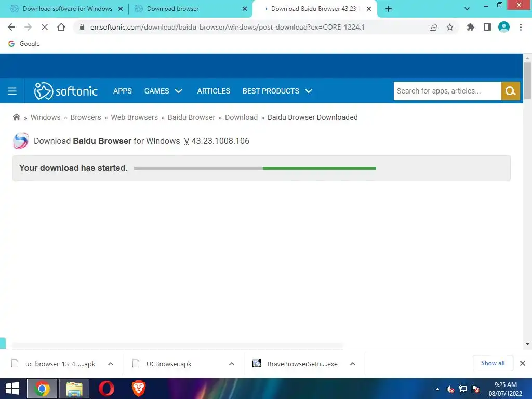
Task: Open the Windows breadcrumb link
Action: pyautogui.click(x=46, y=117)
